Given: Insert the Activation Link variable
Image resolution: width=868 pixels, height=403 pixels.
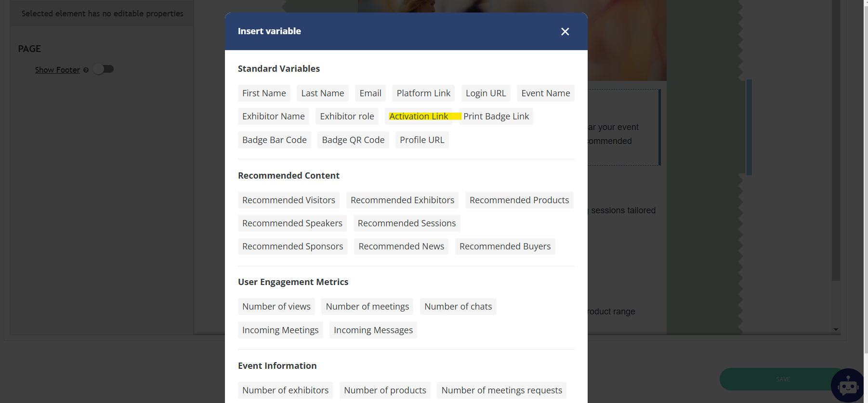Looking at the screenshot, I should [419, 117].
